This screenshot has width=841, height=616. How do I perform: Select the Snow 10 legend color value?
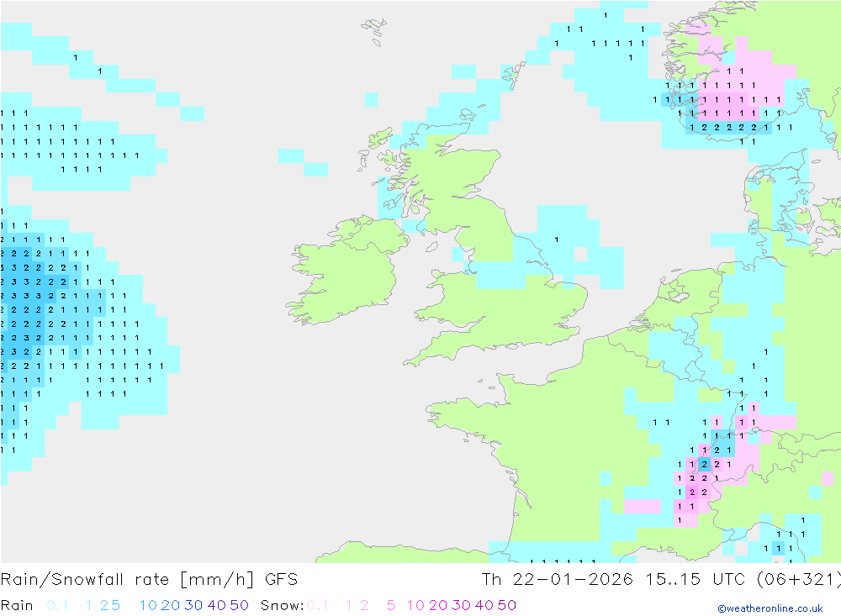[415, 605]
